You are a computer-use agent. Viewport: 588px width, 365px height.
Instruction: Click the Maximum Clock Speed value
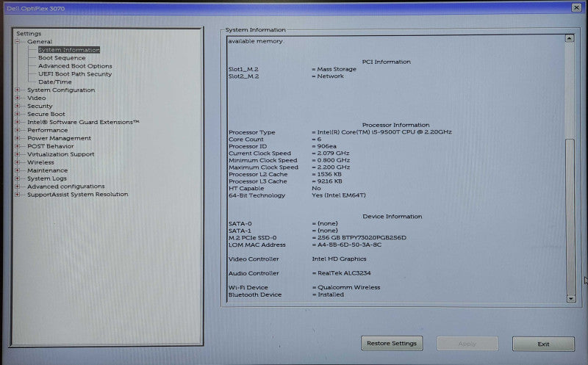(334, 167)
